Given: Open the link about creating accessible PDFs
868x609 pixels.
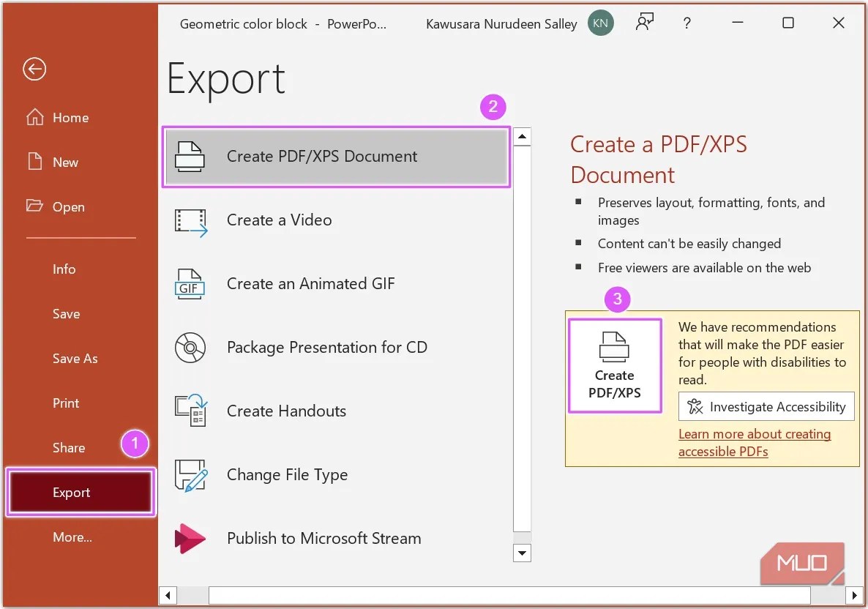Looking at the screenshot, I should 755,442.
